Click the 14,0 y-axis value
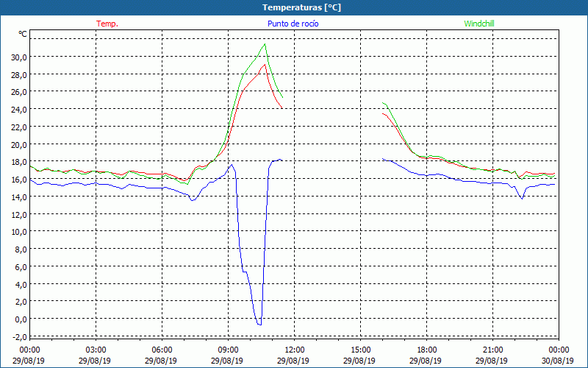Image resolution: width=588 pixels, height=368 pixels. pos(20,197)
